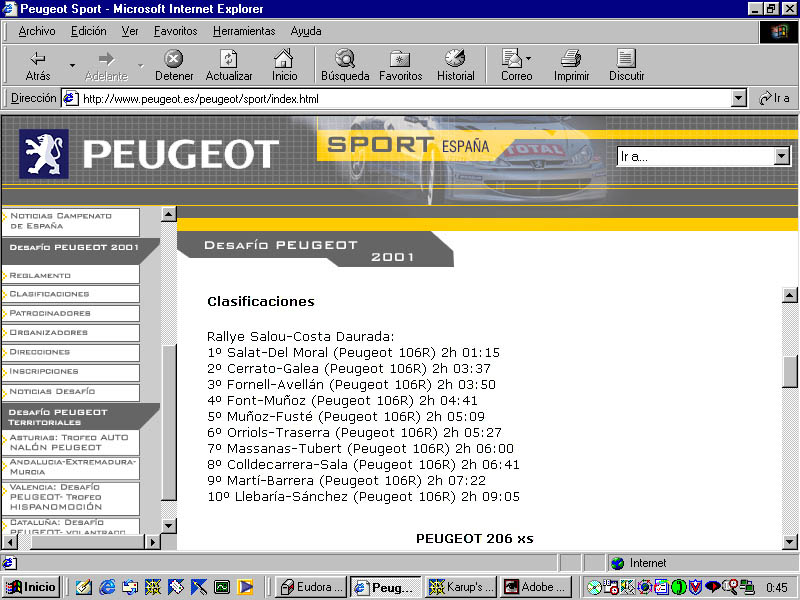Click the Detener stop icon
The height and width of the screenshot is (600, 800).
(173, 66)
